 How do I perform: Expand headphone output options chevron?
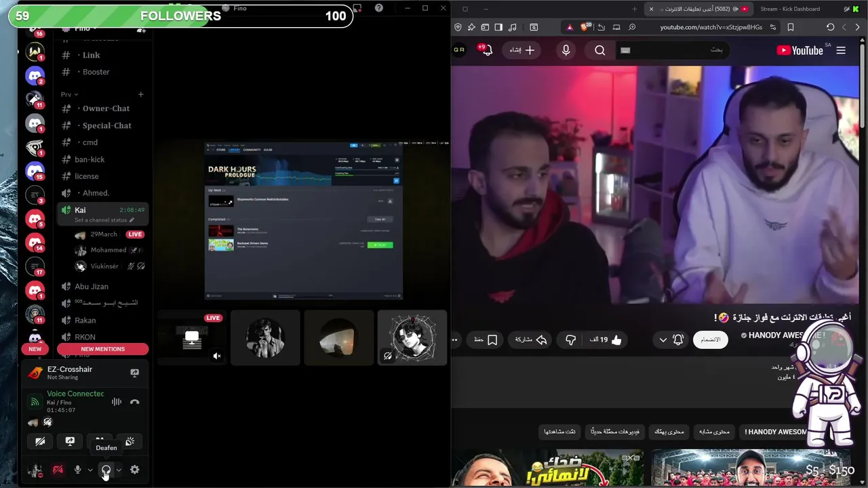[x=119, y=470]
